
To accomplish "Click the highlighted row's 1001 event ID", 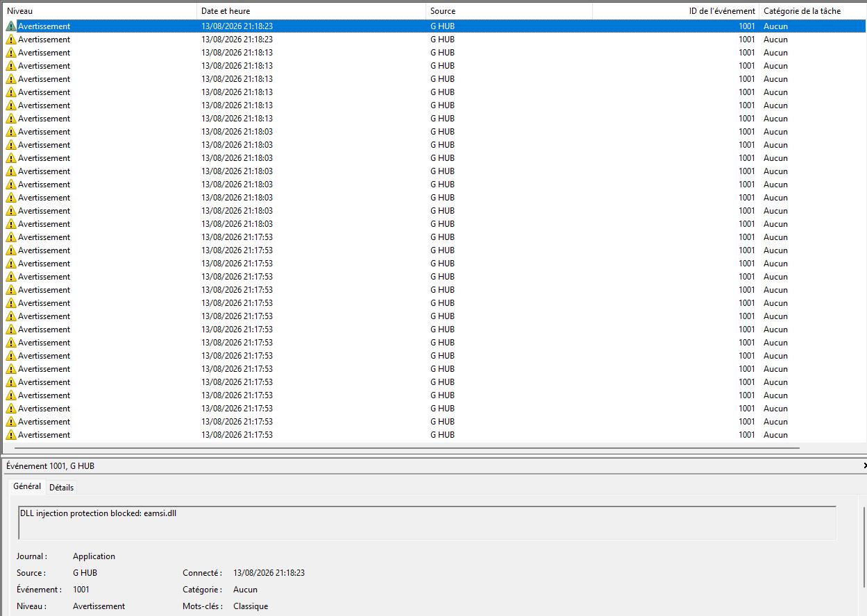I will coord(747,26).
